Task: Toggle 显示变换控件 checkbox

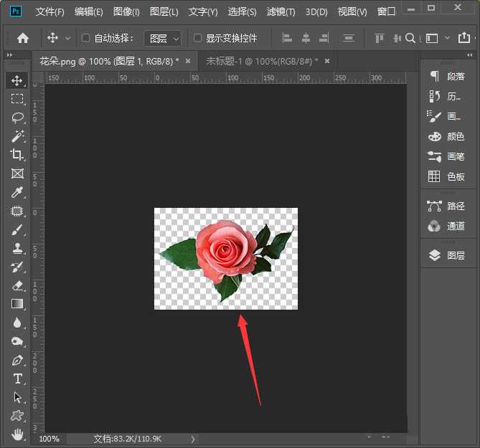Action: click(x=198, y=38)
